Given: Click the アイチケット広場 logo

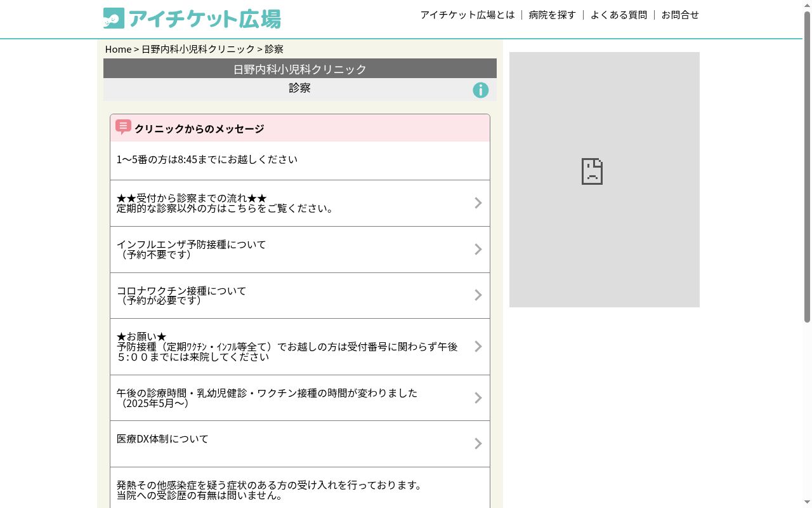Looking at the screenshot, I should (192, 18).
